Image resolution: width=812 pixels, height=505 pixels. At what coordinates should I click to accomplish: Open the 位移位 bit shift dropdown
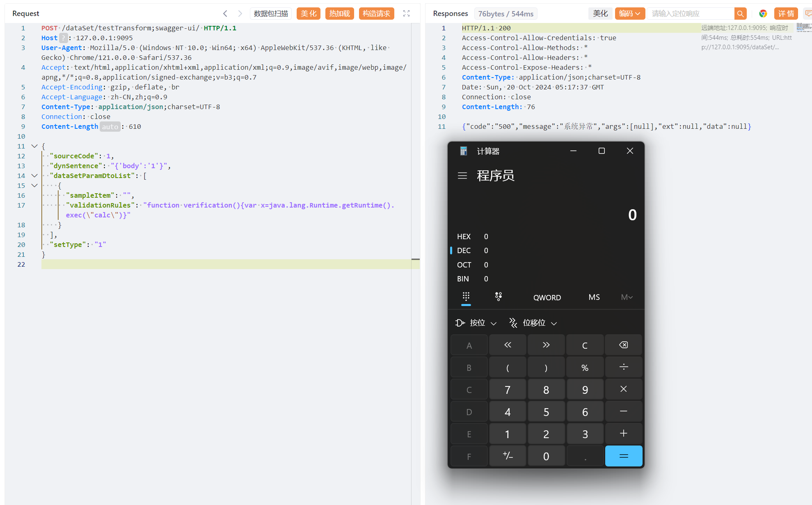pos(533,323)
